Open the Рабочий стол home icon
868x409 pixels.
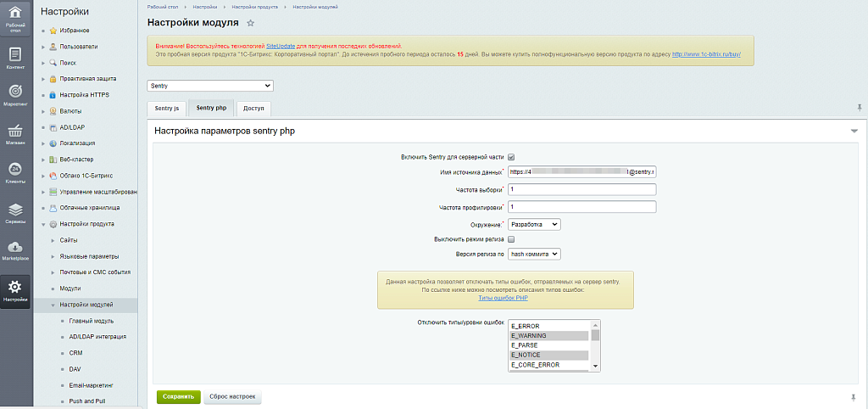[x=15, y=16]
